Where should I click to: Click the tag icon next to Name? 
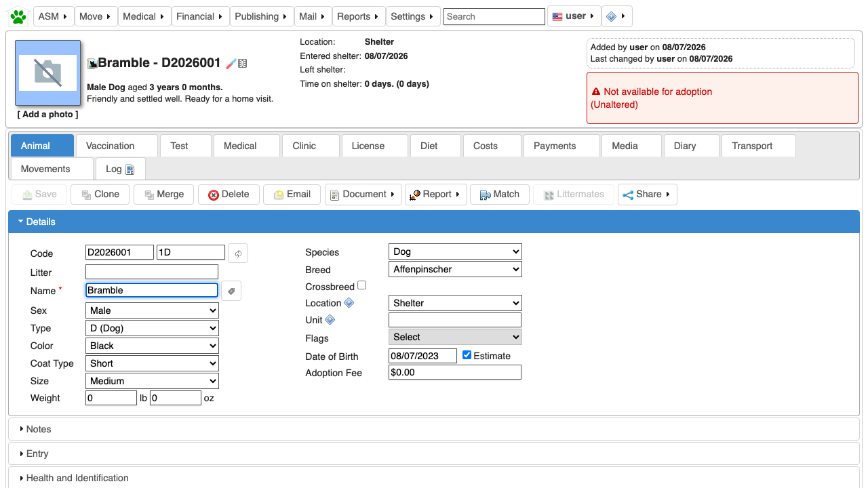(x=231, y=291)
